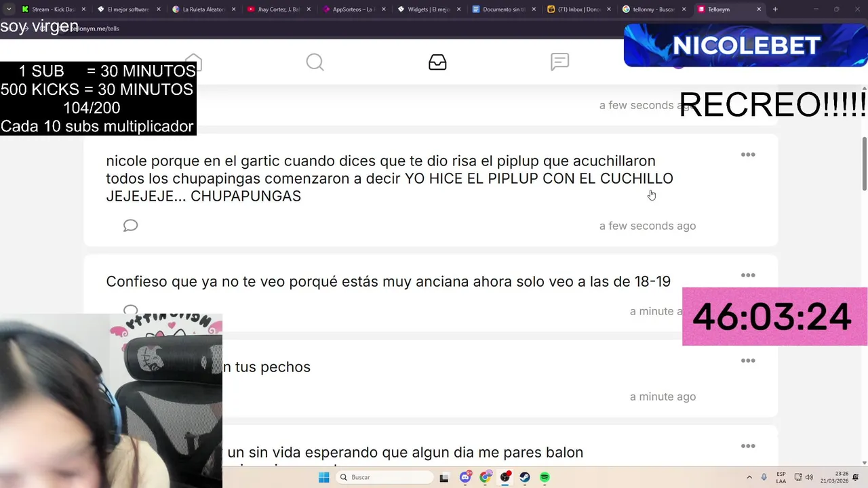Switch to 'Documento sin título' tab
Viewport: 868px width, 488px height.
click(x=505, y=9)
